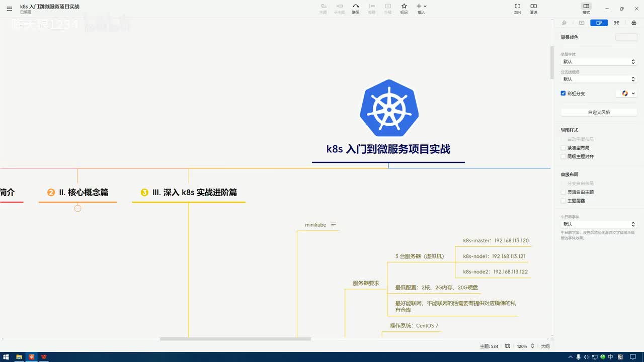Open File Explorer from the taskbar
This screenshot has width=644, height=362.
[x=19, y=357]
